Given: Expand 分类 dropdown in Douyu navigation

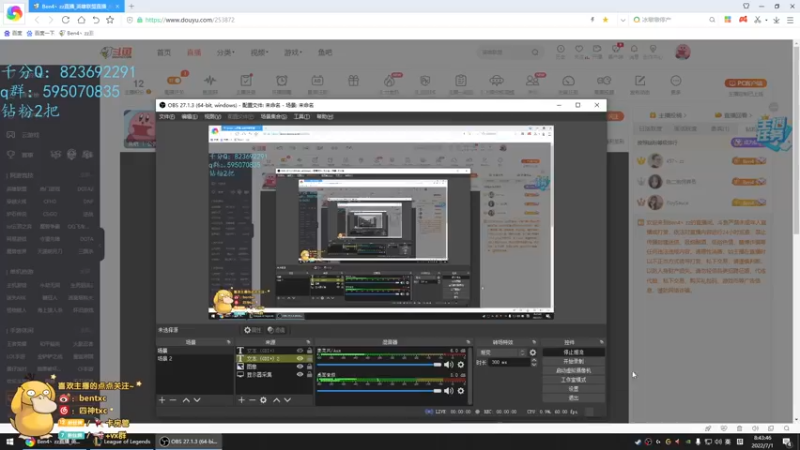Looking at the screenshot, I should (226, 52).
